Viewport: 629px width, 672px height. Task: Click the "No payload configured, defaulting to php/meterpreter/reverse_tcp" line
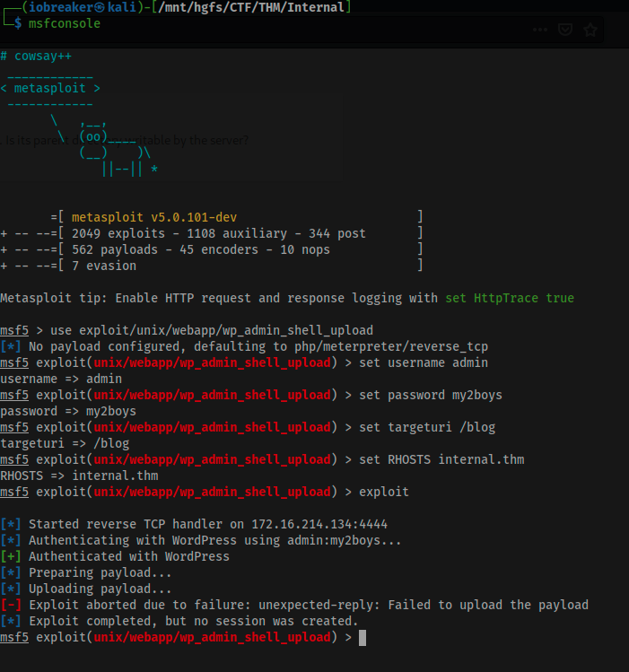coord(244,346)
